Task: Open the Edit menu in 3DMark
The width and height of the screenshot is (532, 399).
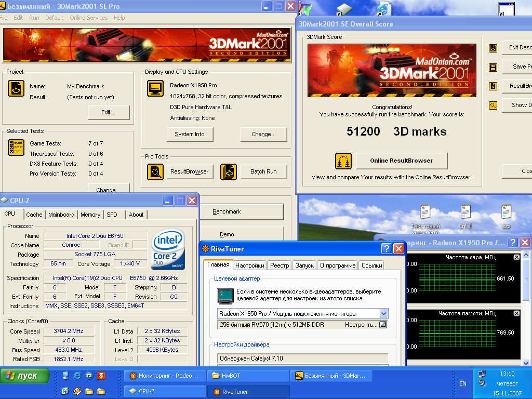Action: point(18,18)
